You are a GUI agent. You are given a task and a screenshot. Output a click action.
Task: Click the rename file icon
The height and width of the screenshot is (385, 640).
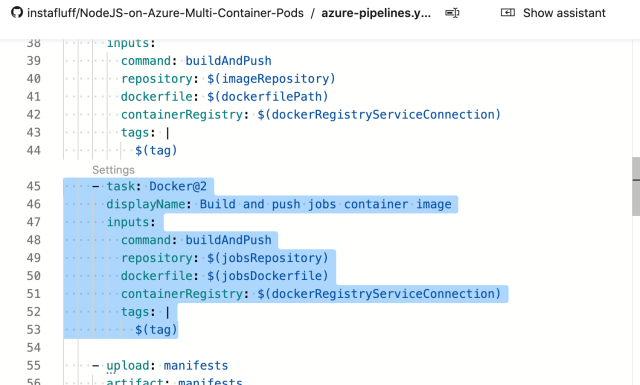[452, 13]
